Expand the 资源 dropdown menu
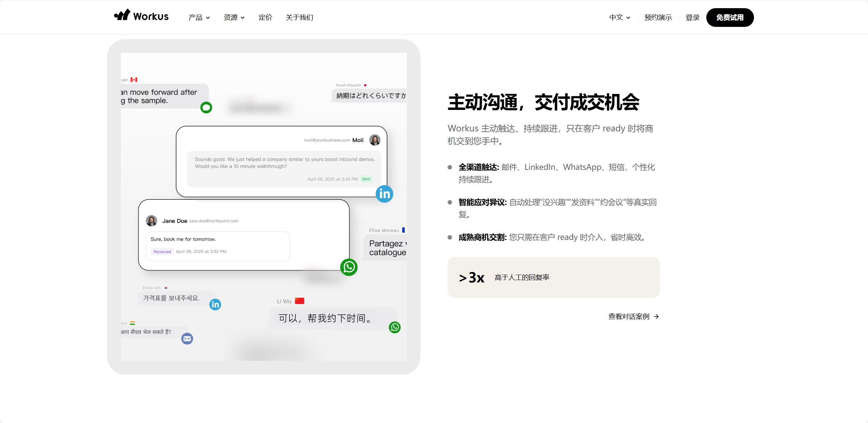The height and width of the screenshot is (423, 868). click(x=234, y=17)
